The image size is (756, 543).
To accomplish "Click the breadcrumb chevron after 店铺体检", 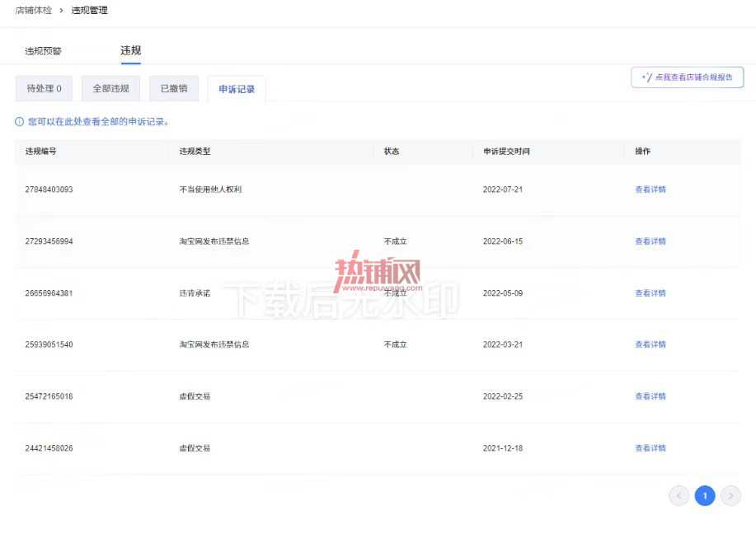I will point(61,10).
